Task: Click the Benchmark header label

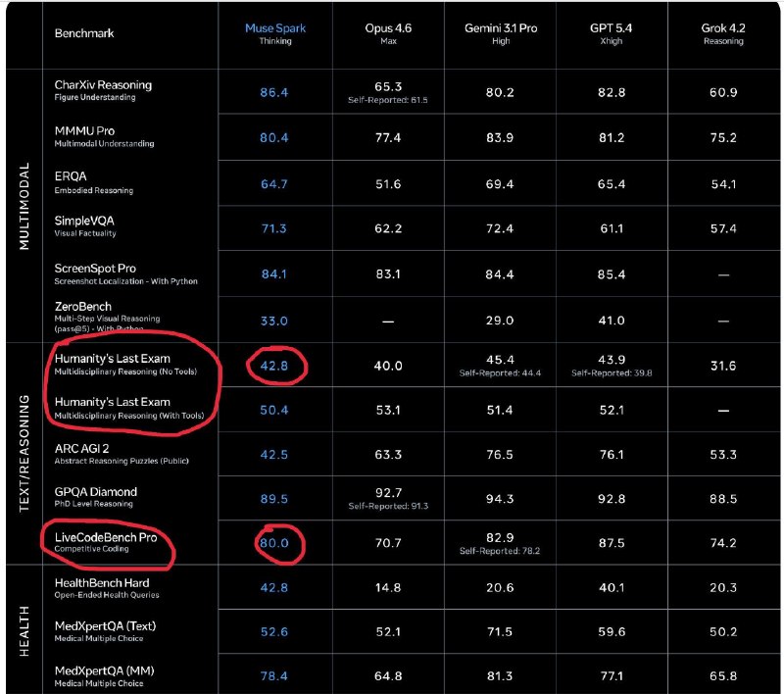Action: (84, 33)
